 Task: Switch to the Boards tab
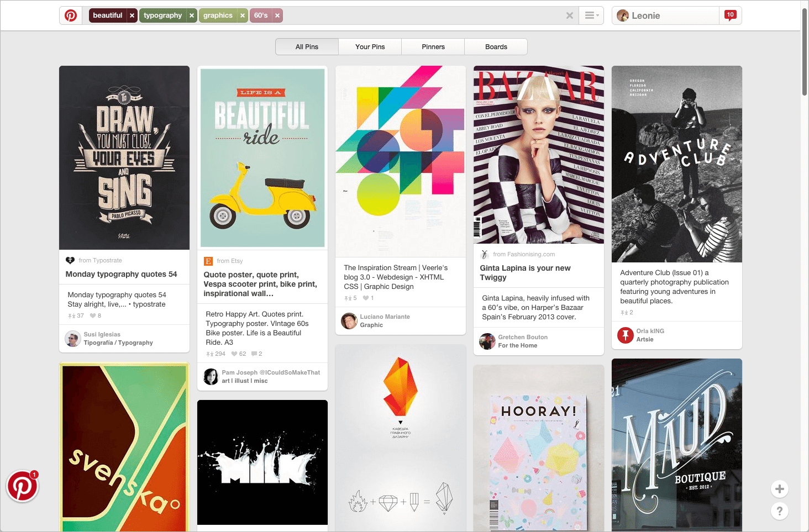pyautogui.click(x=495, y=46)
